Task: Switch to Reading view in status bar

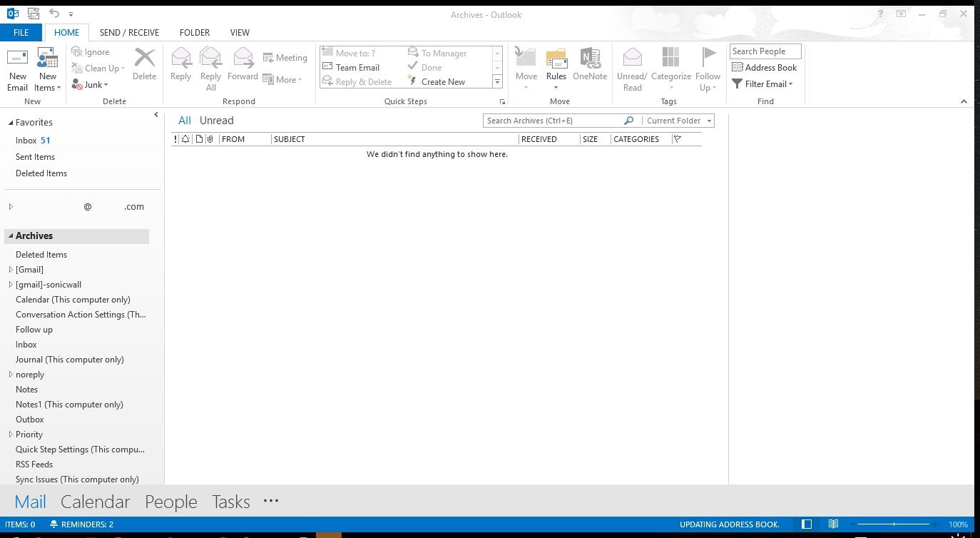Action: [x=833, y=524]
